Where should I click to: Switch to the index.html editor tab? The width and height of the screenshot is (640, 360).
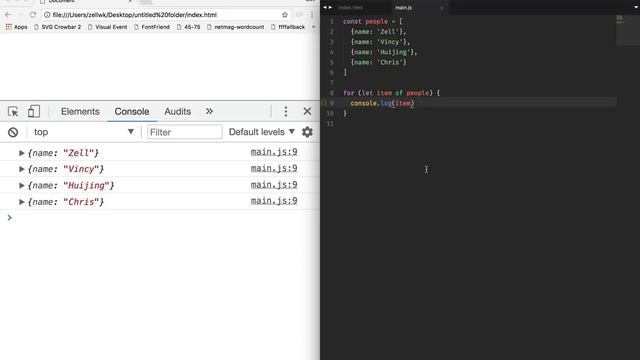tap(351, 7)
